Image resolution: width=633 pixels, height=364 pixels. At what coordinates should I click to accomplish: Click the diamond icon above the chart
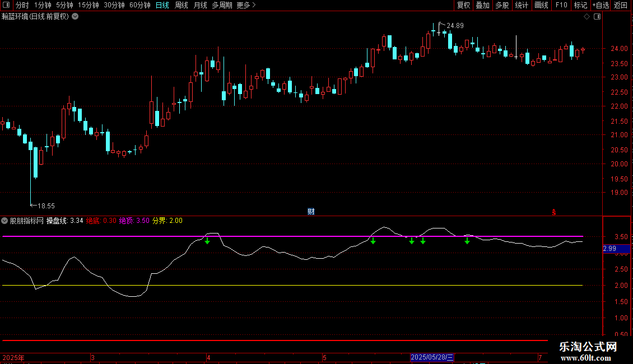pos(587,17)
